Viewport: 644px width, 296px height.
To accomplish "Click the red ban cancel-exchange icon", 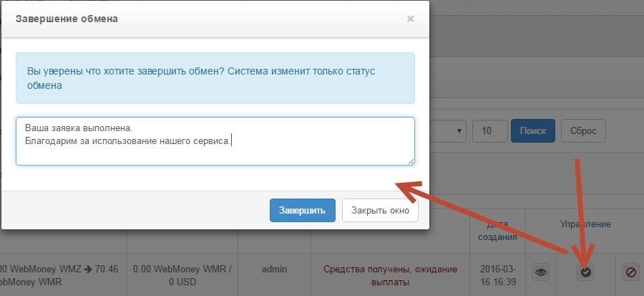I will coord(630,272).
